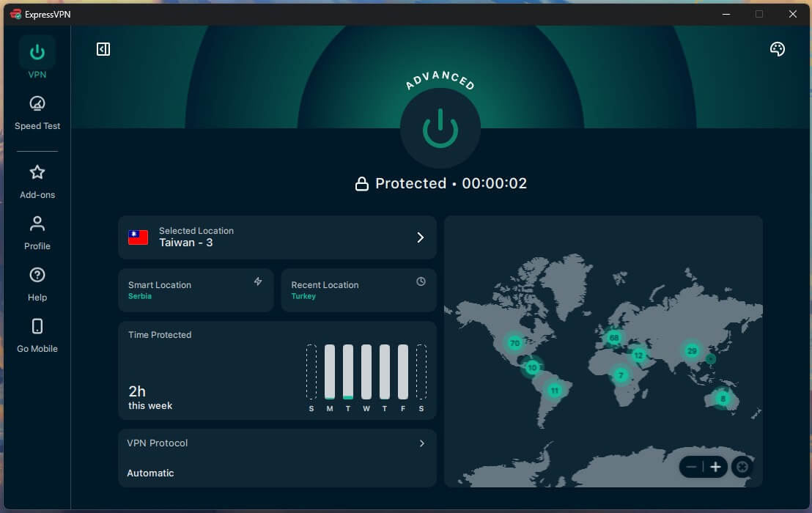This screenshot has width=812, height=513.
Task: Open the Help section
Action: tap(37, 284)
